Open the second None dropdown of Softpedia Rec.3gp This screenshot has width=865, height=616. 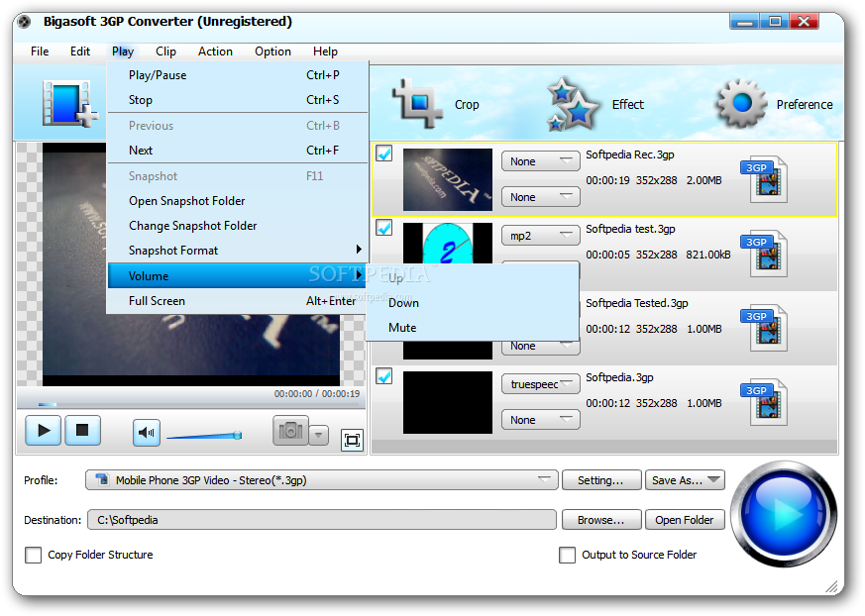click(x=541, y=197)
